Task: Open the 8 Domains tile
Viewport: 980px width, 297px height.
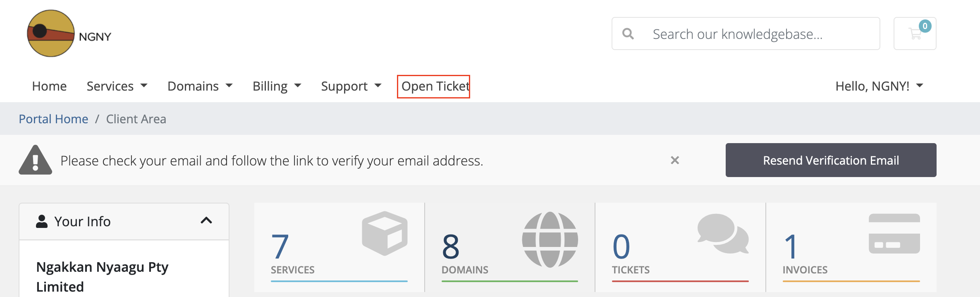Action: click(510, 247)
